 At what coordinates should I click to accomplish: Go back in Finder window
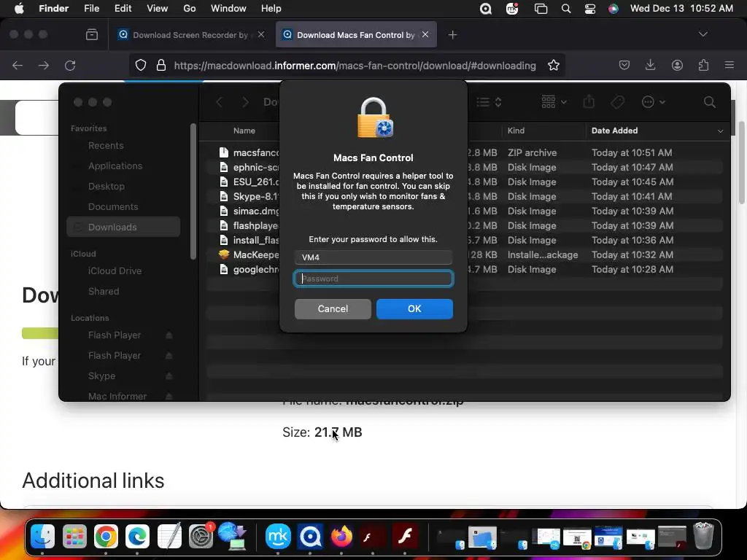[220, 102]
